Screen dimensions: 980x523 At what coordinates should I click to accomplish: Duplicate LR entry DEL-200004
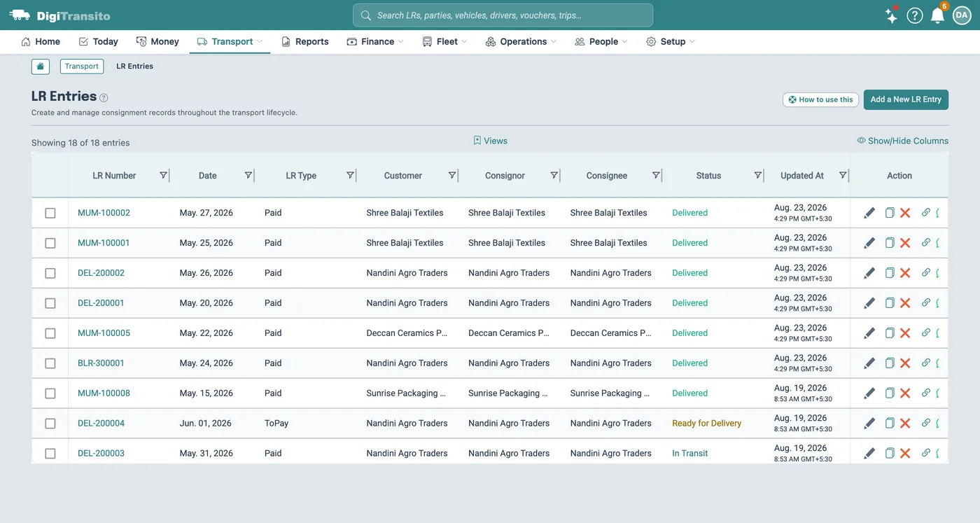point(890,424)
